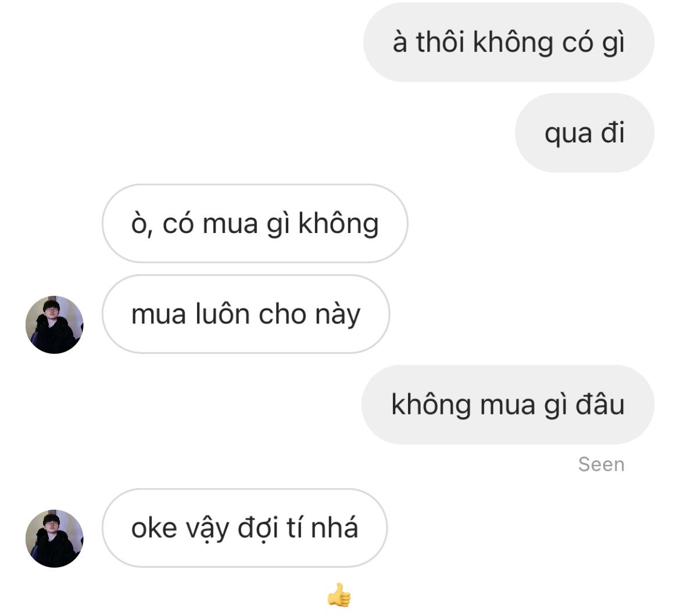Click the "không mua gì đâu" sent message
The image size is (680, 616).
point(507,404)
